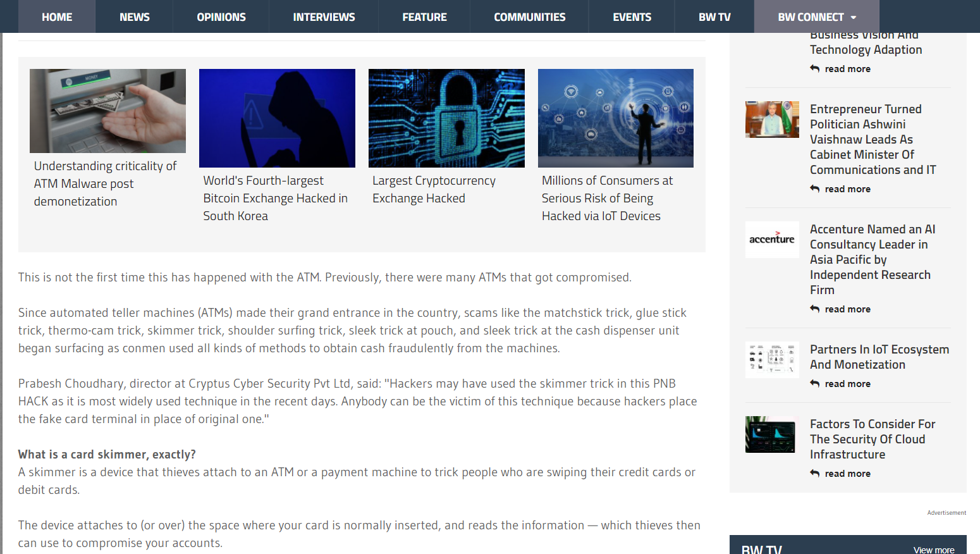Open 'Millions of Consumers at Serious Risk' article
Screen dimensions: 980x554
[607, 198]
